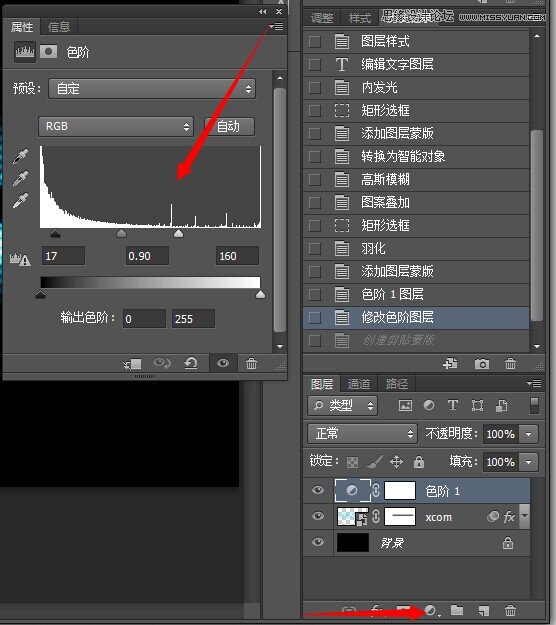This screenshot has width=556, height=625.
Task: Open the 预设 preset dropdown
Action: click(x=152, y=88)
